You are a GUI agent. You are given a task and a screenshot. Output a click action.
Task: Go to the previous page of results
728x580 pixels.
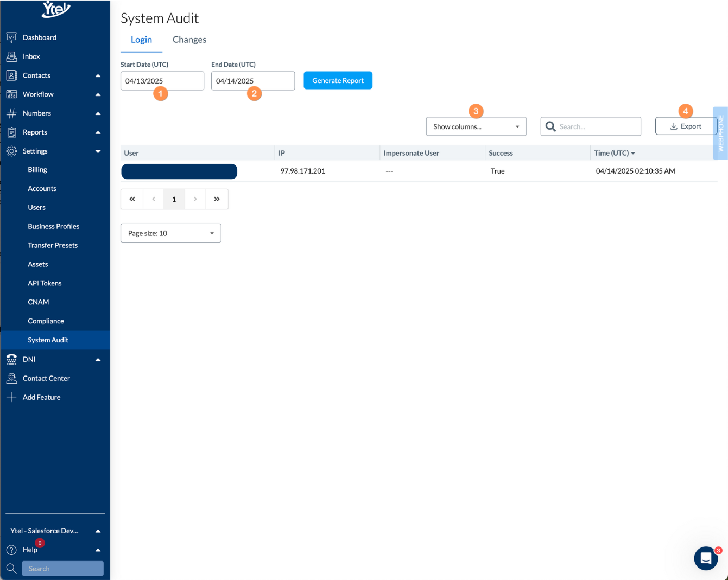coord(154,199)
